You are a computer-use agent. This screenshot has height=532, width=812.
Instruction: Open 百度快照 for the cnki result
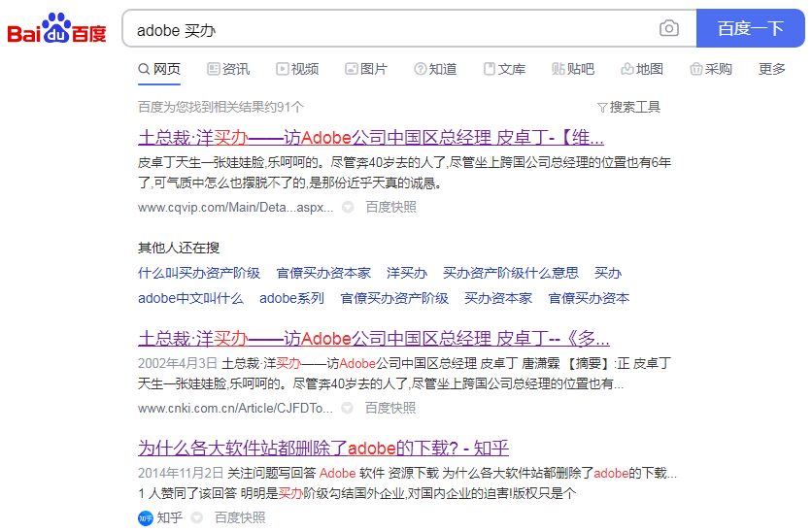(x=390, y=408)
